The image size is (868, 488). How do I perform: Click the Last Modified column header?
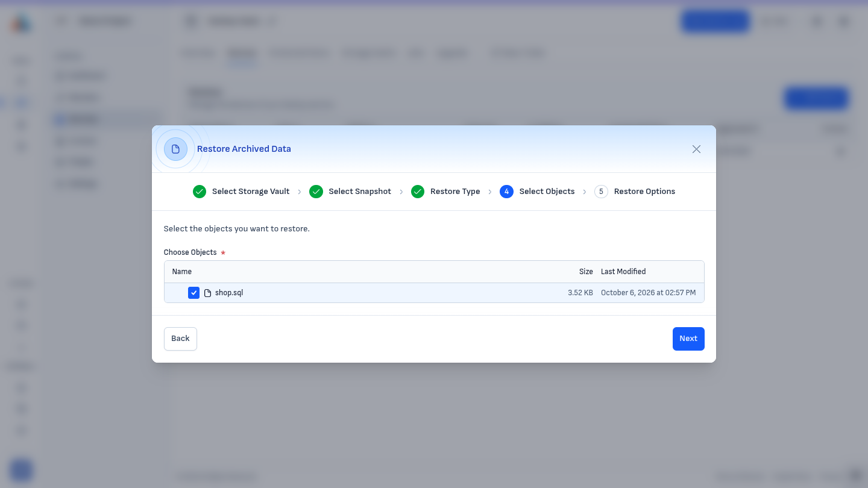click(x=623, y=272)
